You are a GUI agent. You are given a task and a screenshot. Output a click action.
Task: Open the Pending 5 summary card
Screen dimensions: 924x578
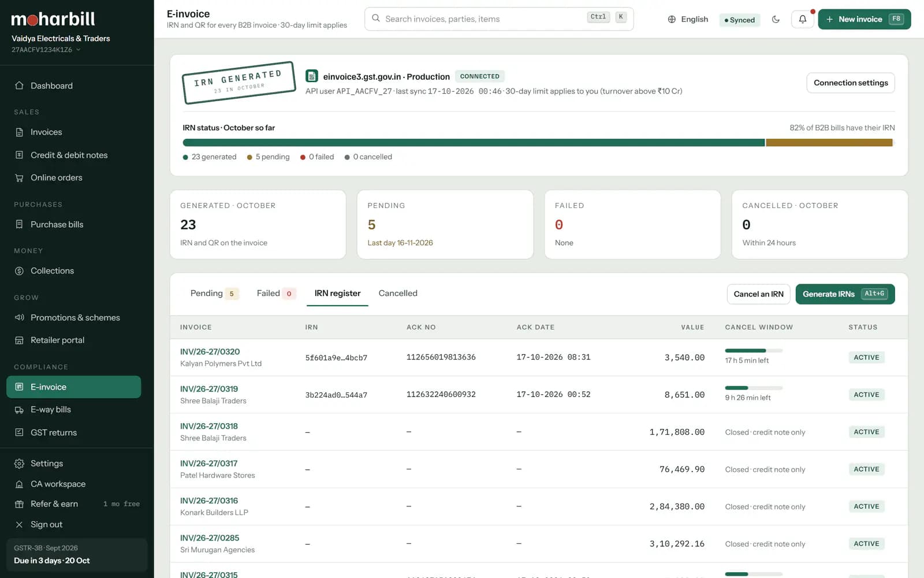pos(445,224)
